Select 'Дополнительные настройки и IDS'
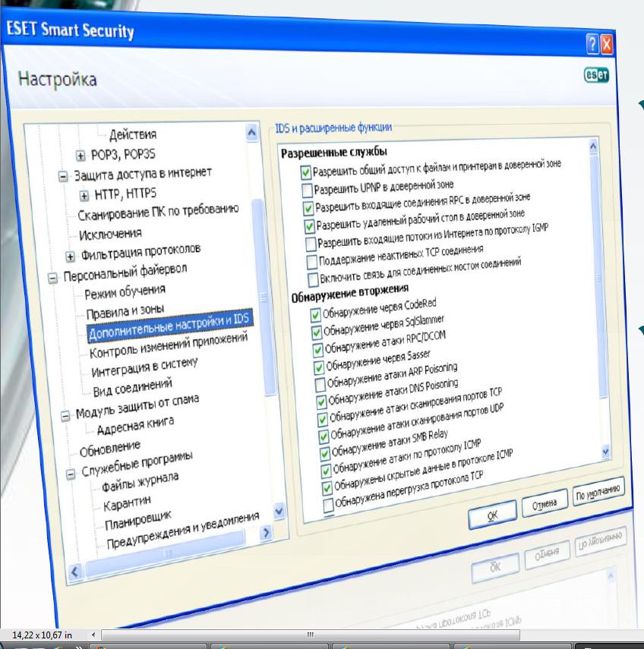Screen dimensions: 644x649 tap(169, 327)
